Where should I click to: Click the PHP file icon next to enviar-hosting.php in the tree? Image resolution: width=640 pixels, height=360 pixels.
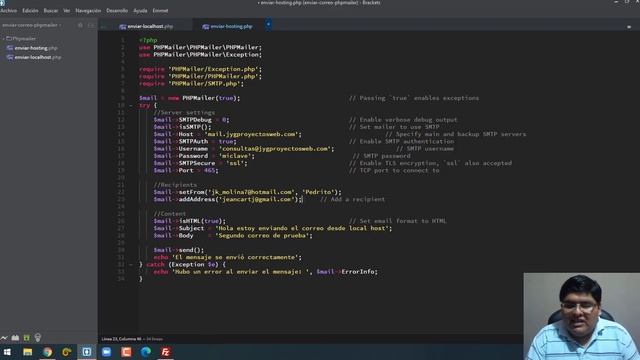pos(10,48)
